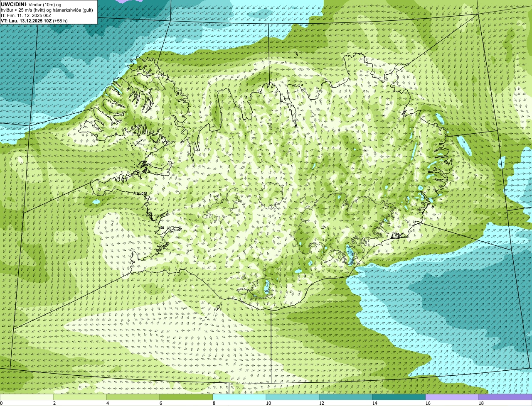The image size is (532, 406).
Task: Click the purple swatch above 18 m/s
Action: pyautogui.click(x=505, y=397)
